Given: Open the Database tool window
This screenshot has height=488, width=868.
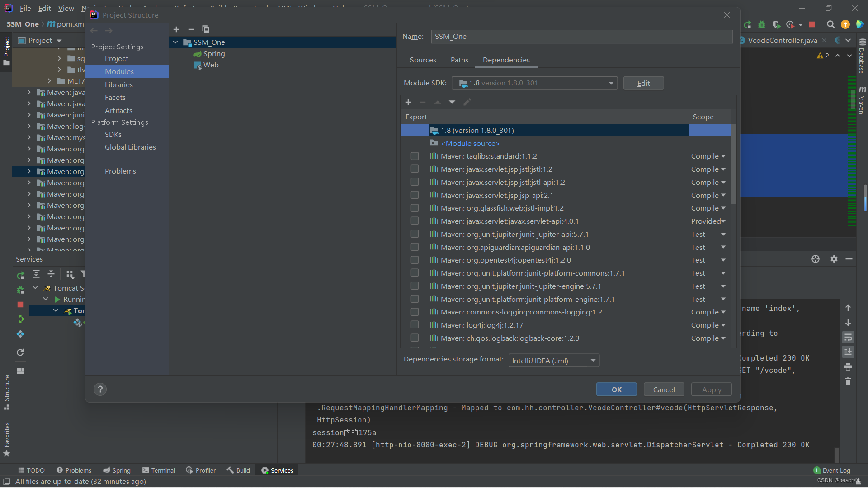Looking at the screenshot, I should pyautogui.click(x=862, y=56).
